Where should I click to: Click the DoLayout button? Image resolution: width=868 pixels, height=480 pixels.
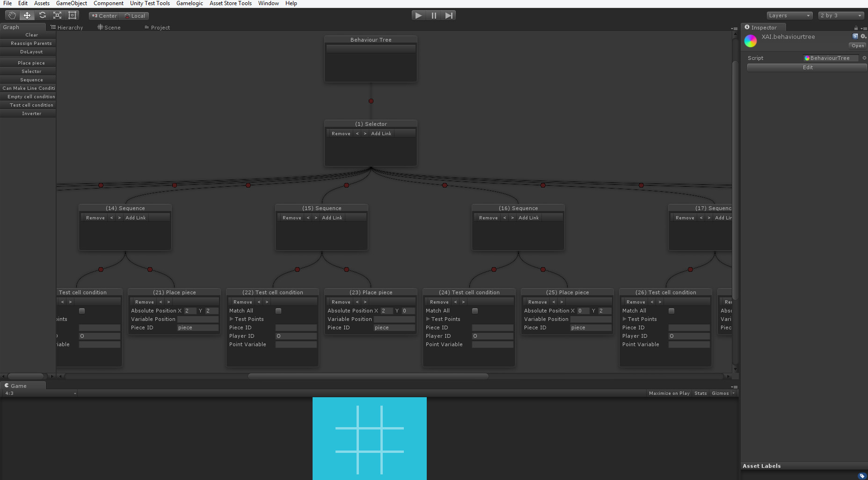click(31, 52)
